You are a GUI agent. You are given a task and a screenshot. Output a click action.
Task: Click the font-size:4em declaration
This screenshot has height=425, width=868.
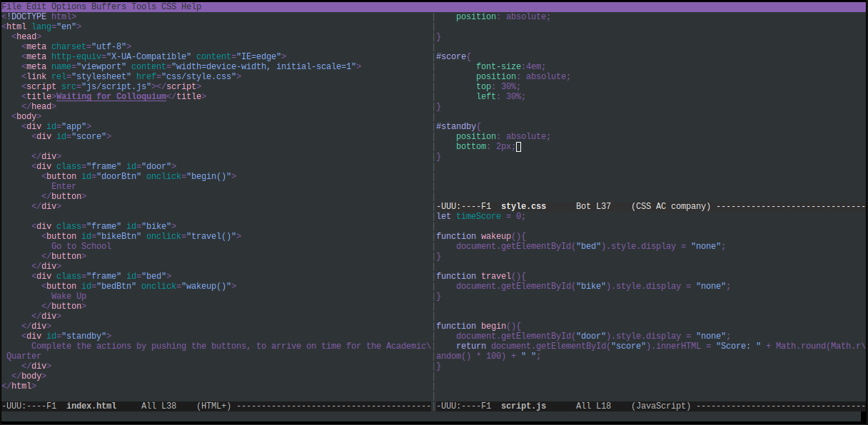(511, 66)
